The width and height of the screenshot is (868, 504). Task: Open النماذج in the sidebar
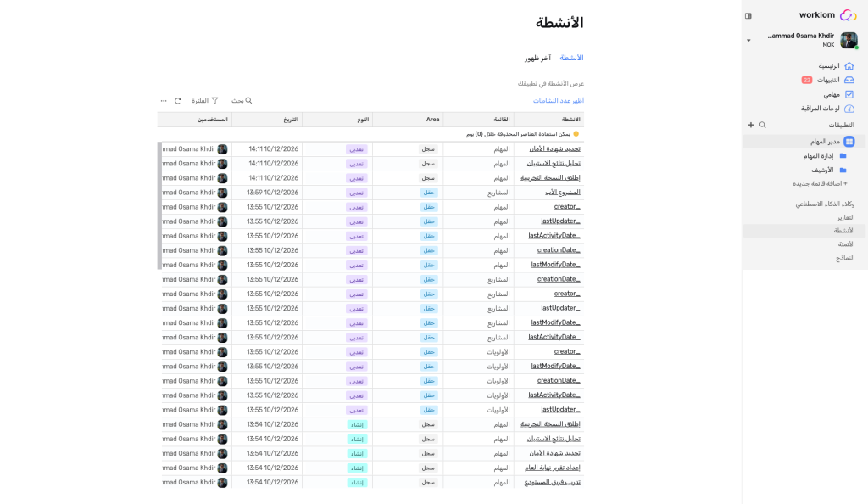pyautogui.click(x=845, y=258)
